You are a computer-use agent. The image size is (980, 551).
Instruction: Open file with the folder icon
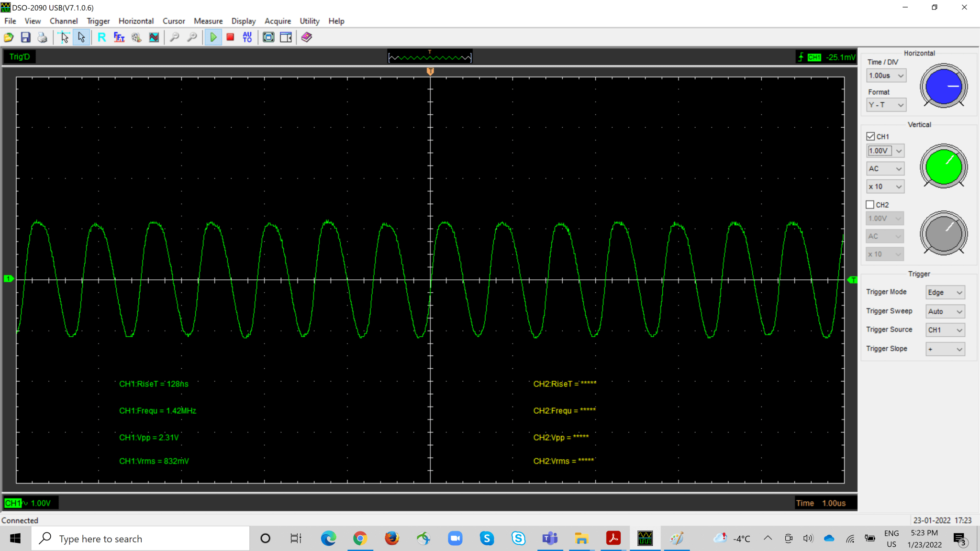click(9, 37)
